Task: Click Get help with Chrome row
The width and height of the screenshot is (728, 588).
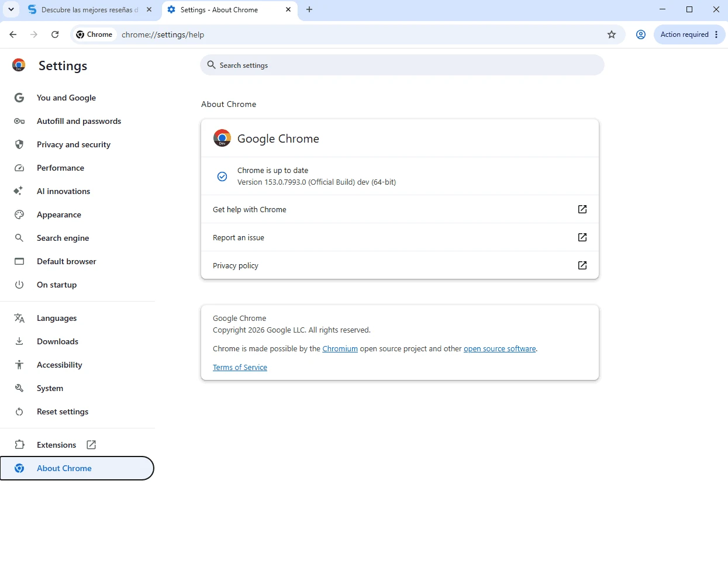Action: point(400,209)
